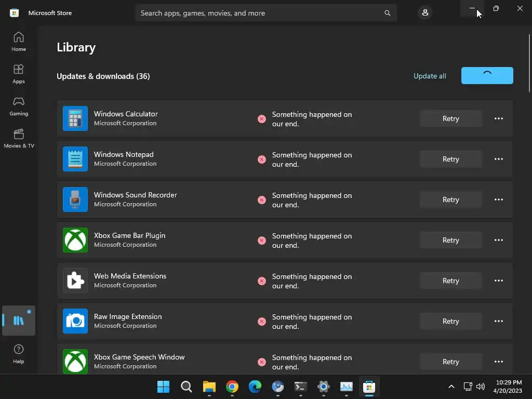Image resolution: width=532 pixels, height=399 pixels.
Task: Open taskbar Search
Action: pyautogui.click(x=187, y=387)
